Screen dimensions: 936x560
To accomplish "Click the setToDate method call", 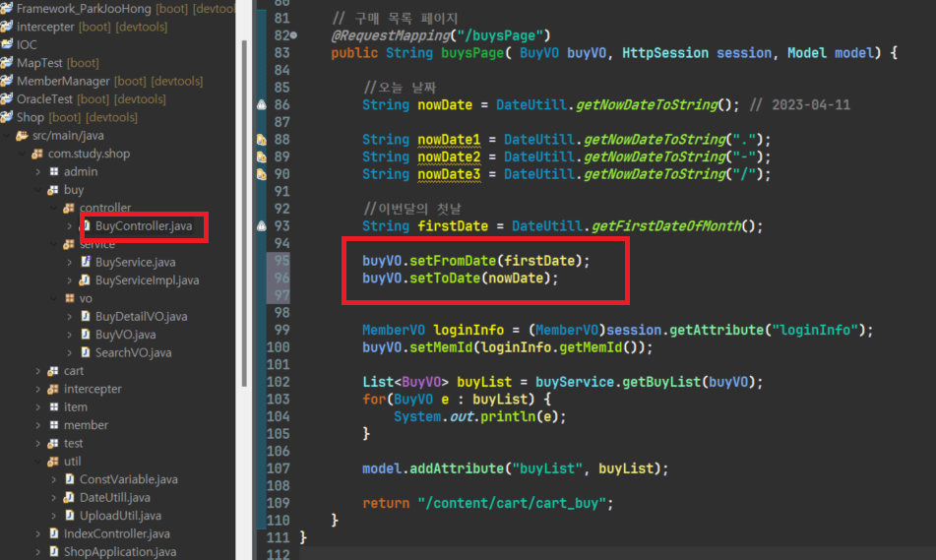I will [x=445, y=279].
